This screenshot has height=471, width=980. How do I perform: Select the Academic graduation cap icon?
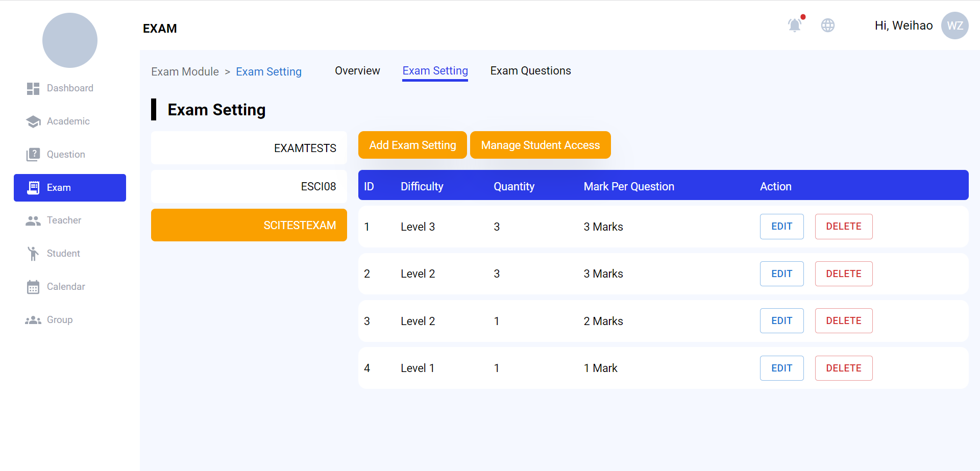click(33, 121)
